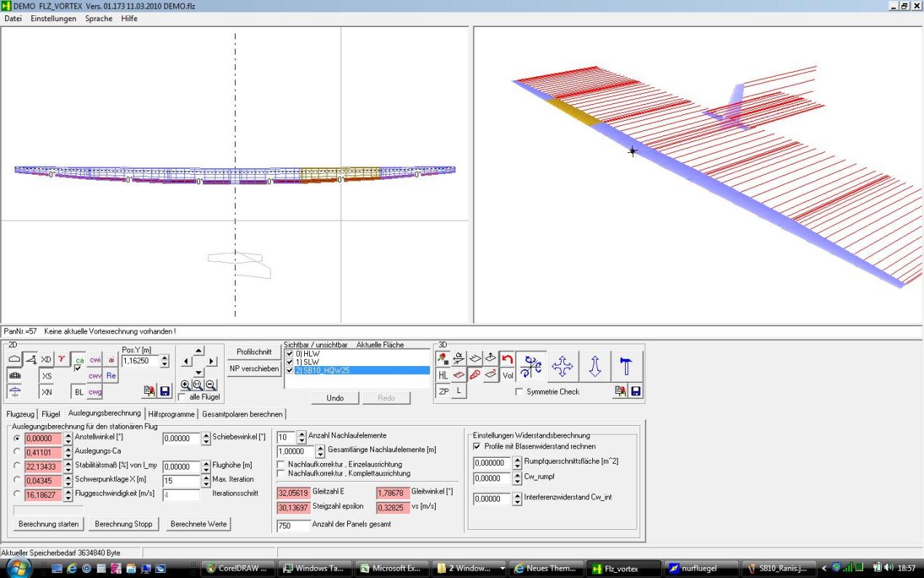The height and width of the screenshot is (578, 924).
Task: Click the blue hammer icon in 3D panel
Action: [x=626, y=365]
